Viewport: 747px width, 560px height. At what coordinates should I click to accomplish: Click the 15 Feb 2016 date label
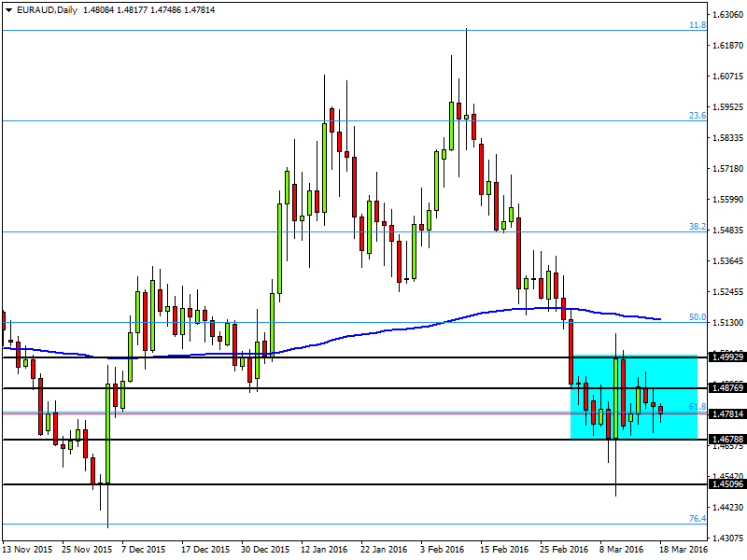click(x=504, y=549)
